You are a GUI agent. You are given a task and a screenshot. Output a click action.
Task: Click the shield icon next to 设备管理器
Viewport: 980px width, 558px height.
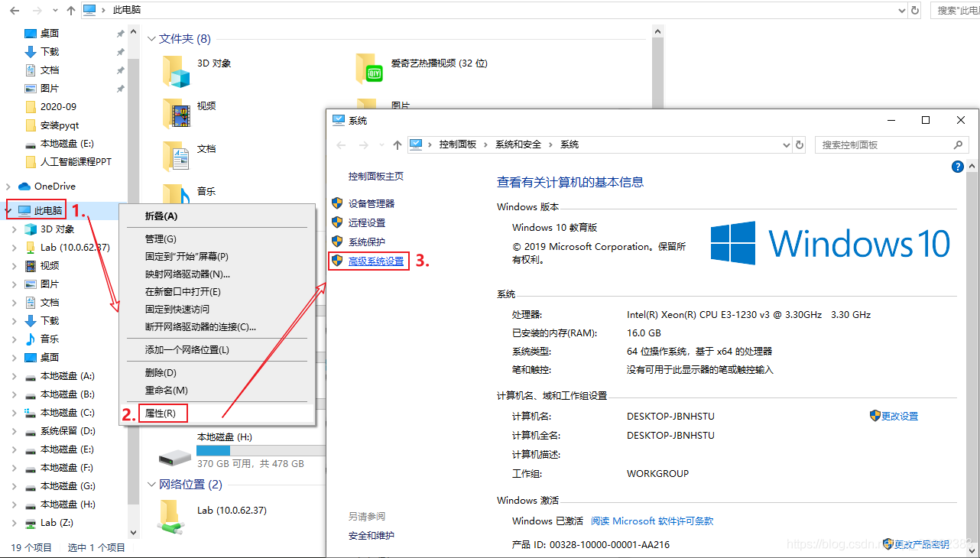click(337, 203)
